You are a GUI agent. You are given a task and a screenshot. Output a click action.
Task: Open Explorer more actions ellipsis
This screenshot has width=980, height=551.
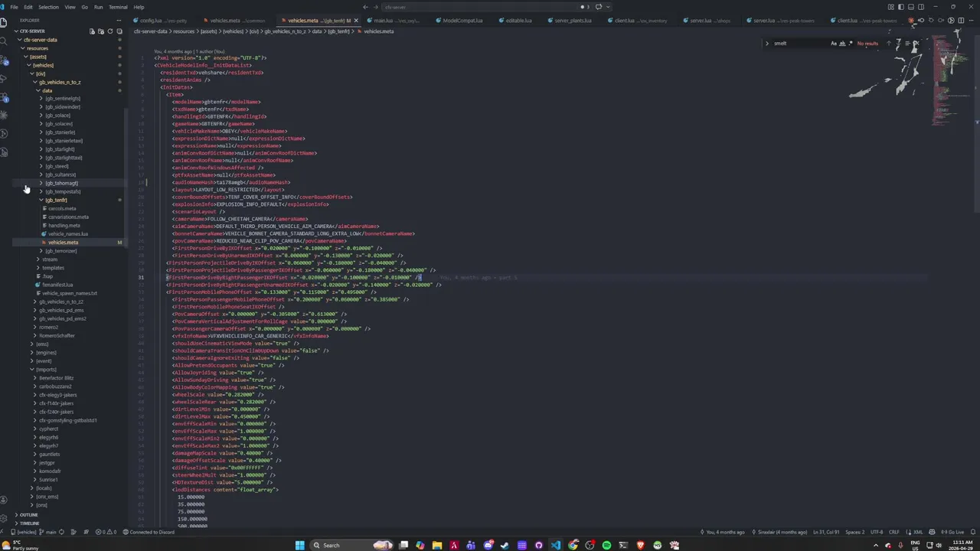[x=119, y=21]
